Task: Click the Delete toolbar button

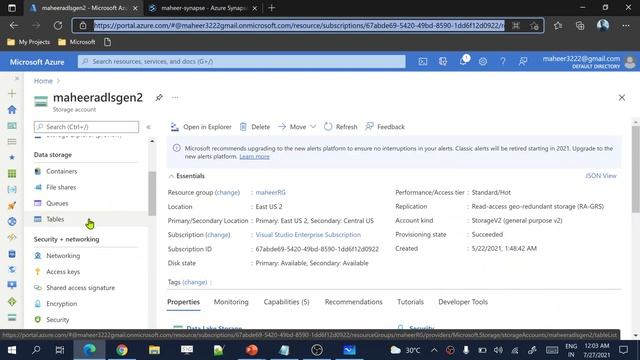Action: click(255, 127)
